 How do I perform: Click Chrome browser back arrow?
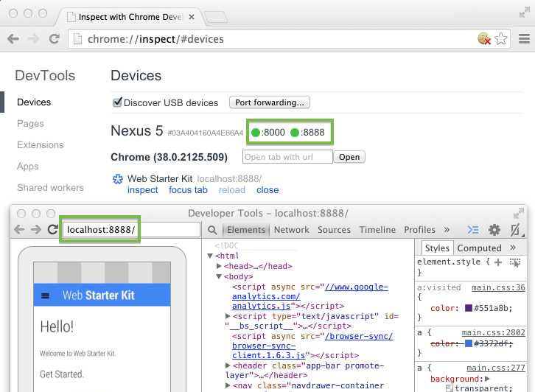(13, 39)
